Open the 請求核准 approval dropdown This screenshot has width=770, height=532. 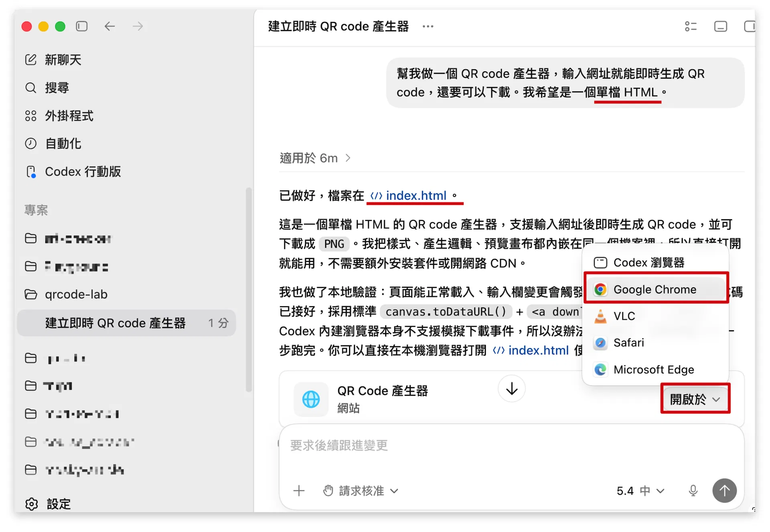[361, 491]
